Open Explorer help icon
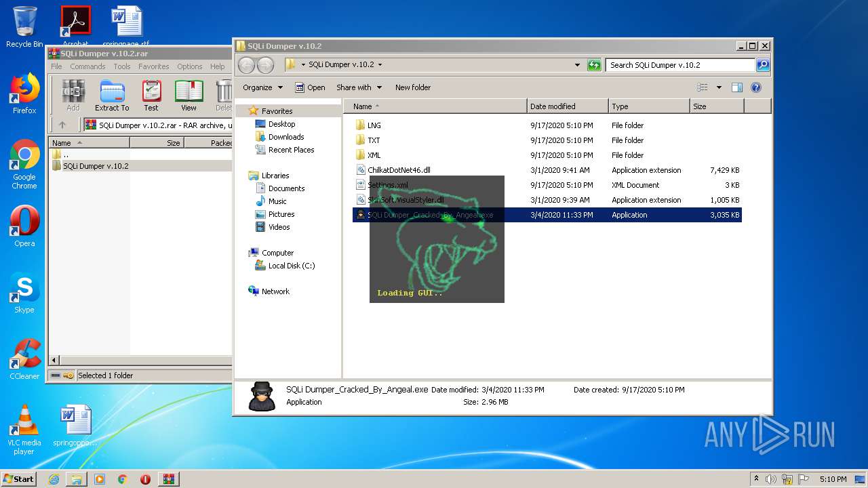The width and height of the screenshot is (868, 488). (x=756, y=87)
